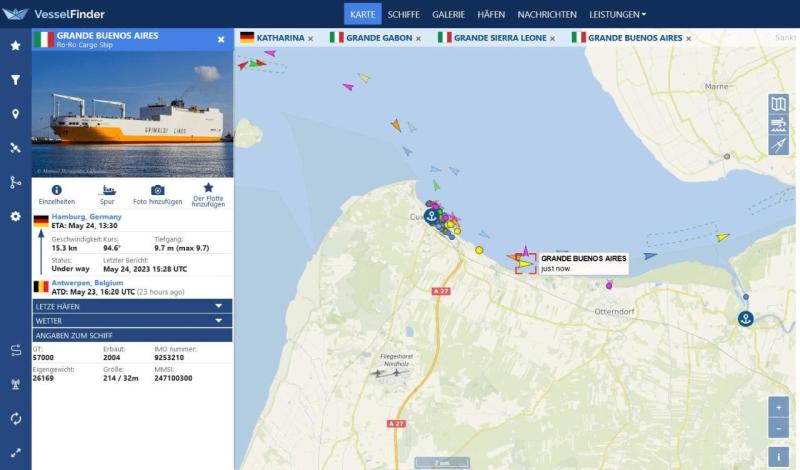Click the antenna station sidebar icon
This screenshot has height=470, width=800.
tap(16, 384)
